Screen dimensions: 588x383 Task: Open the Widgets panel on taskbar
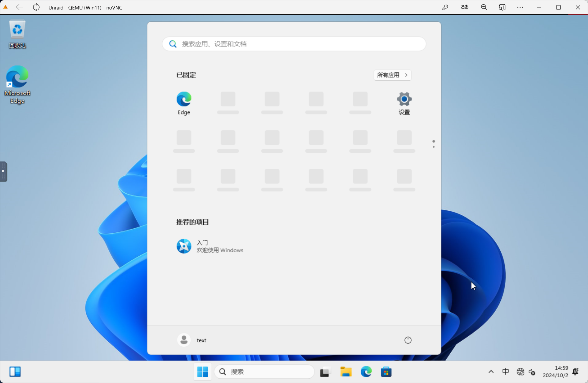point(15,372)
